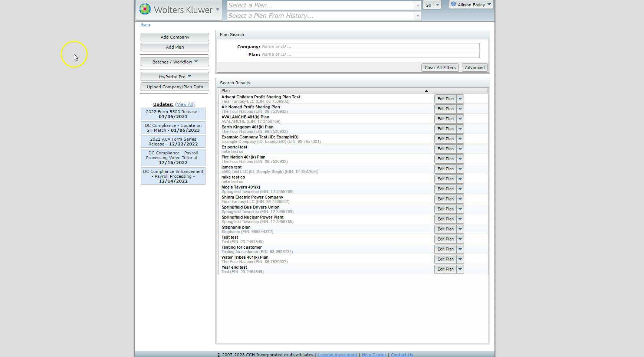This screenshot has width=644, height=357.
Task: Click the Add Plan button
Action: click(174, 47)
